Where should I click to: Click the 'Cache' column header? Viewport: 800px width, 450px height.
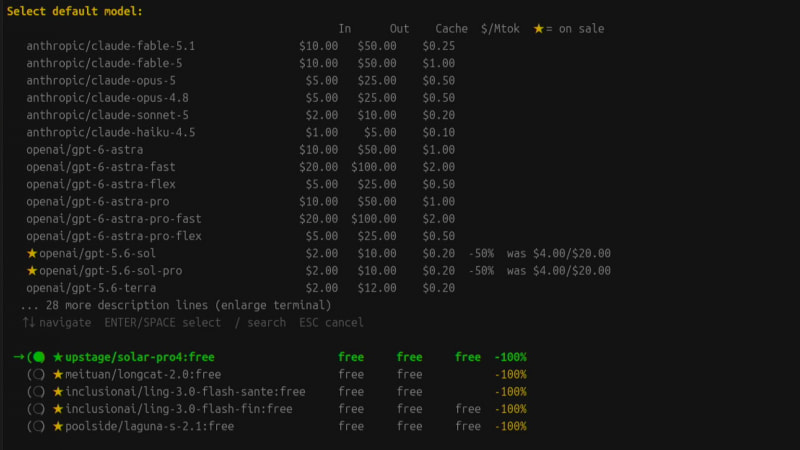pyautogui.click(x=452, y=29)
